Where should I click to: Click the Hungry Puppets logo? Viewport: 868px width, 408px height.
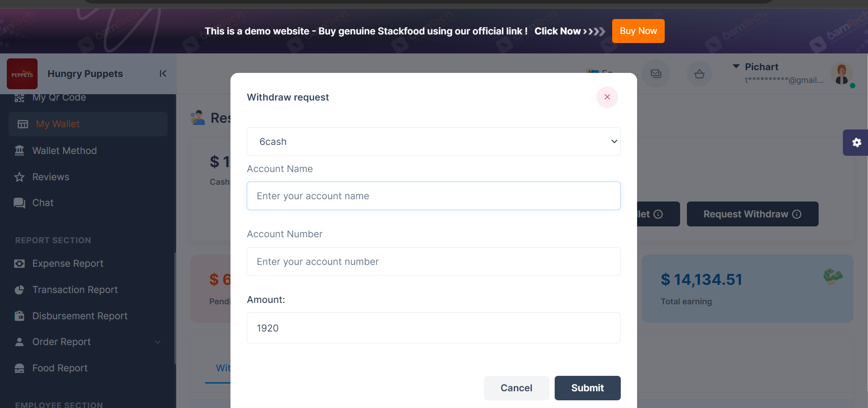pos(22,74)
